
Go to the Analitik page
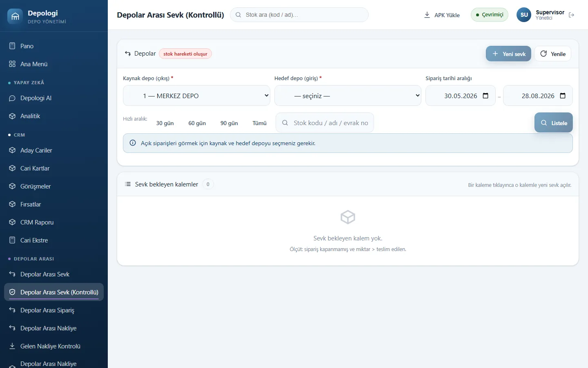pyautogui.click(x=54, y=116)
